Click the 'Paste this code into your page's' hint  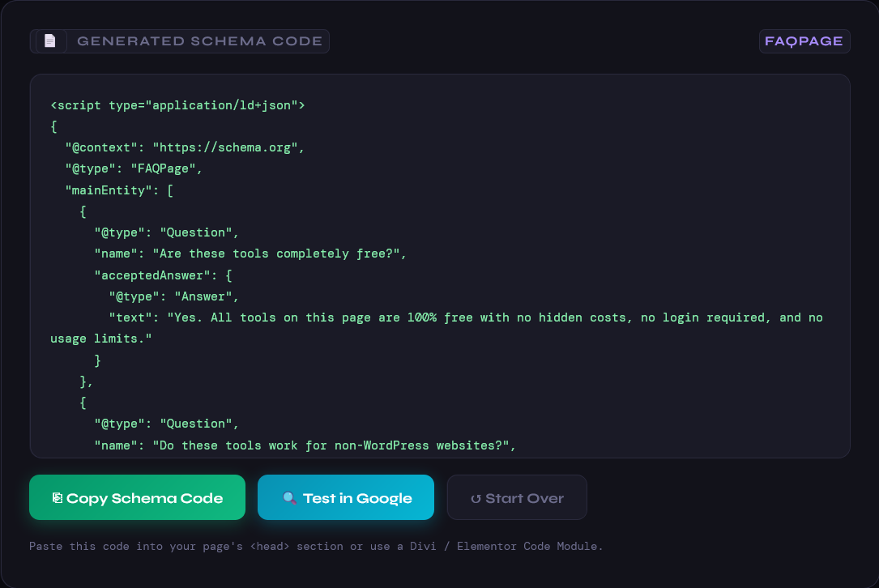pyautogui.click(x=316, y=546)
